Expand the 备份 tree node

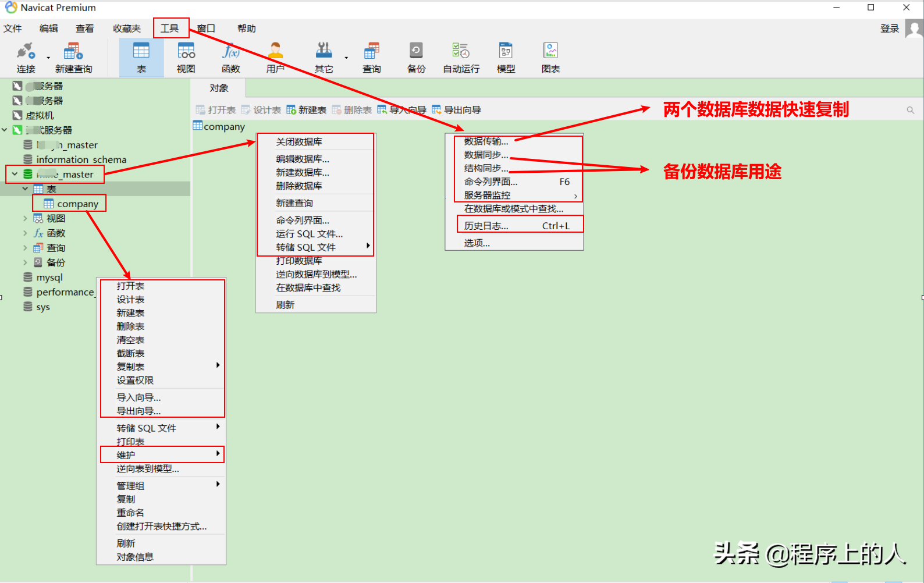25,262
